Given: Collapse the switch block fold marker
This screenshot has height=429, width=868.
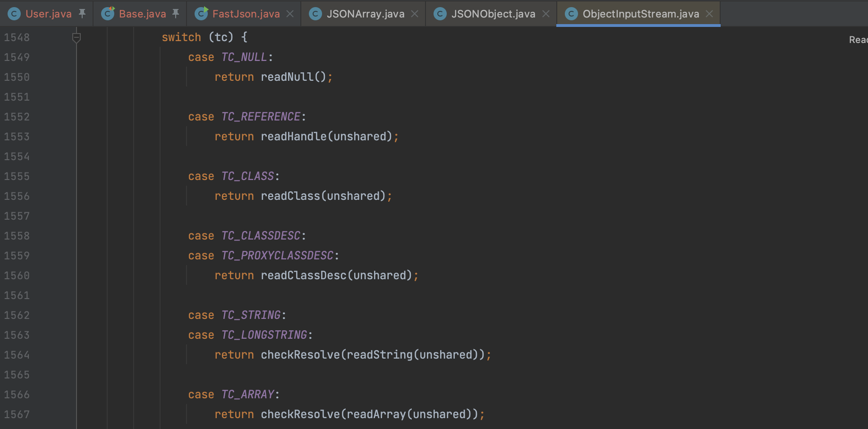Looking at the screenshot, I should [x=77, y=37].
